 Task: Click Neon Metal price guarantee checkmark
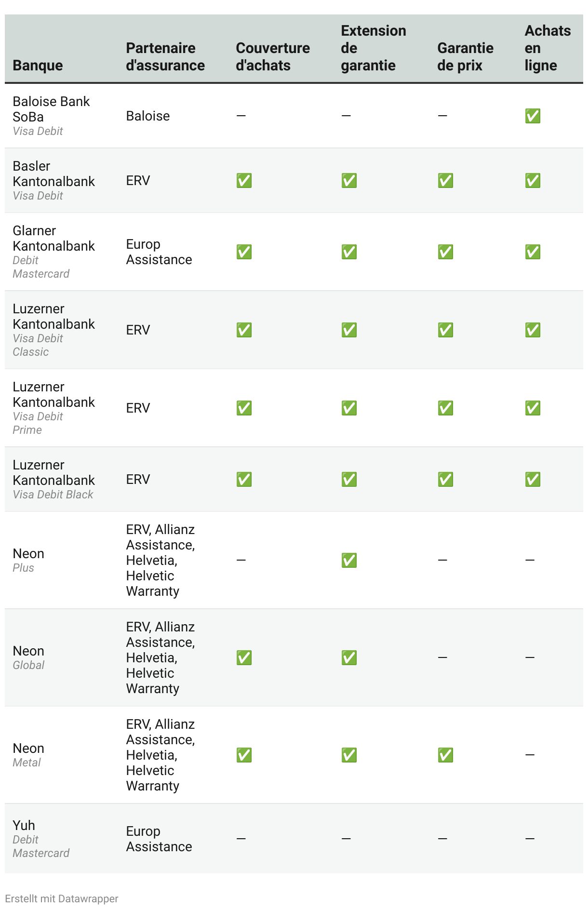coord(445,755)
